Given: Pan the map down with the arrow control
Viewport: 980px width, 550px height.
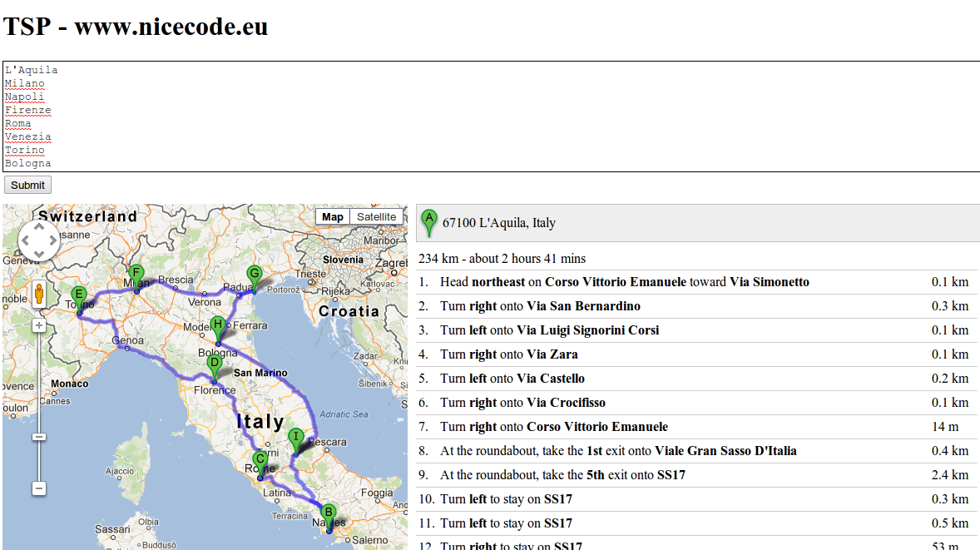Looking at the screenshot, I should coord(39,254).
